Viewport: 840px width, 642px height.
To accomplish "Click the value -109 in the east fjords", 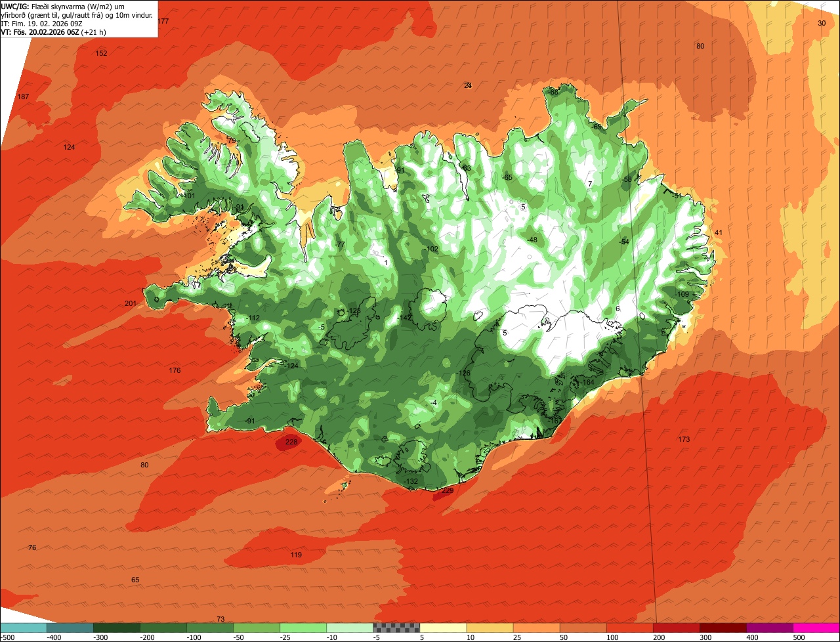I will (682, 294).
